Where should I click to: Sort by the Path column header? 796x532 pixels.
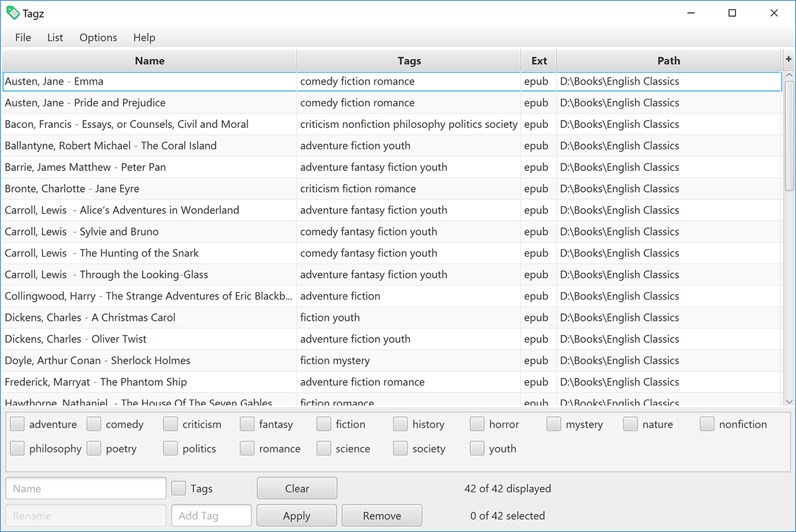pos(669,60)
